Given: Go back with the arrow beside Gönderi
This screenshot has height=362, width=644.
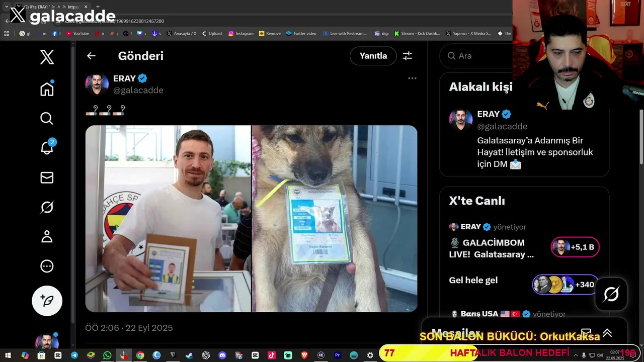Looking at the screenshot, I should (x=91, y=56).
